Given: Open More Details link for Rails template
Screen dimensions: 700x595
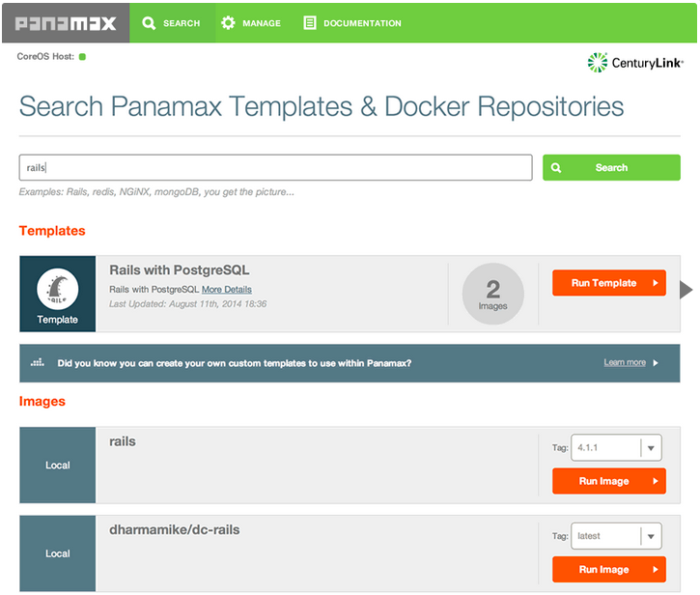Looking at the screenshot, I should click(x=227, y=290).
